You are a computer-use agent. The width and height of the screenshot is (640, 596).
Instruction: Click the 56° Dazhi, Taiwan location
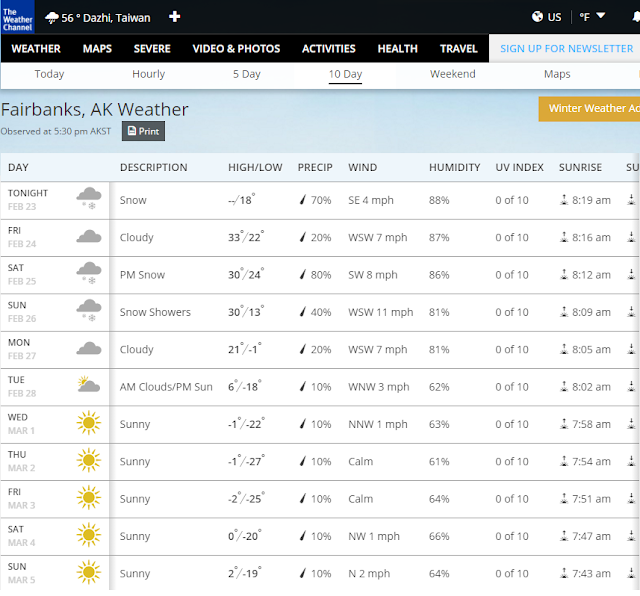pyautogui.click(x=106, y=18)
